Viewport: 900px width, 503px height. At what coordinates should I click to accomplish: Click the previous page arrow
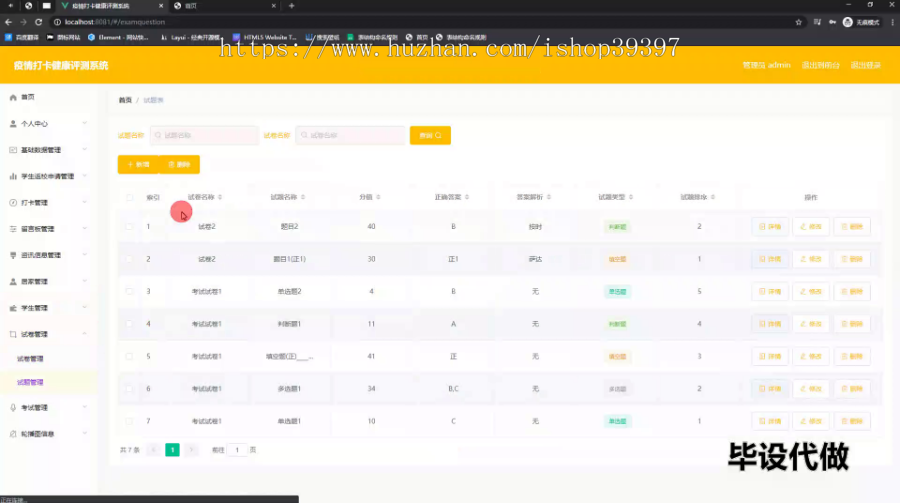click(153, 450)
